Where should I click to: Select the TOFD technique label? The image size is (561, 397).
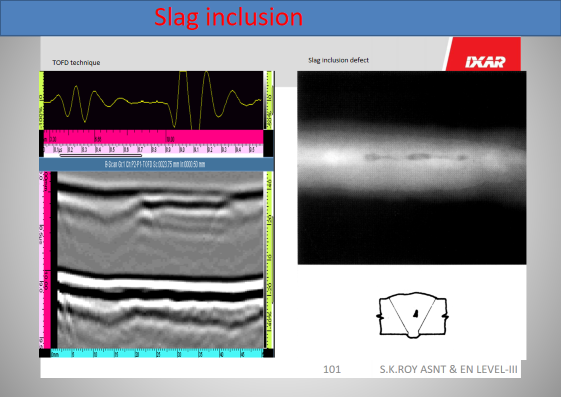(76, 63)
